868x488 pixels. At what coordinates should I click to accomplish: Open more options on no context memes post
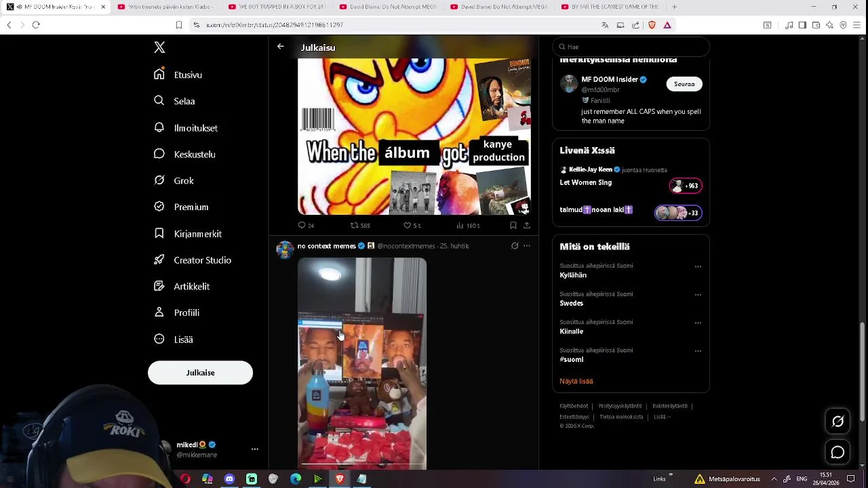(x=527, y=246)
